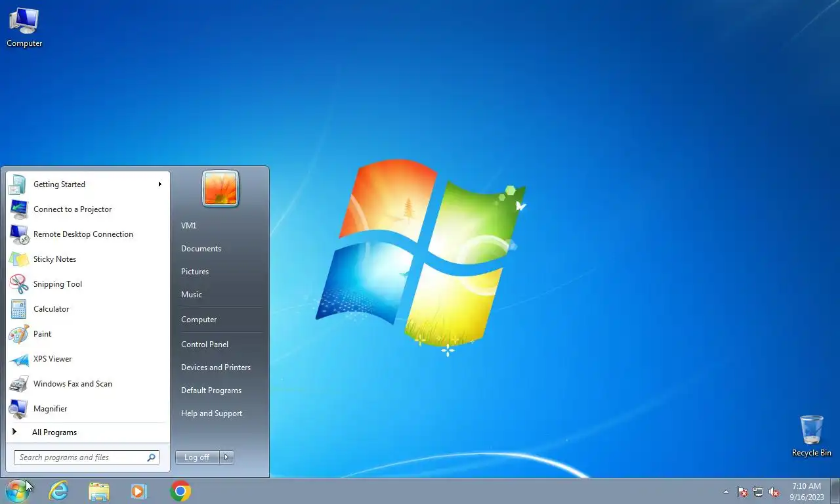Open Computer from the Start menu list
This screenshot has width=840, height=504.
199,320
